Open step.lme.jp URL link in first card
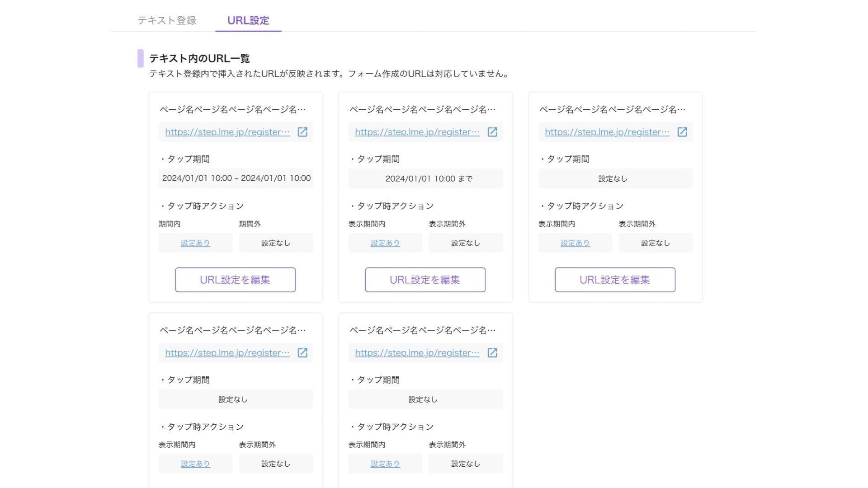 pyautogui.click(x=227, y=132)
